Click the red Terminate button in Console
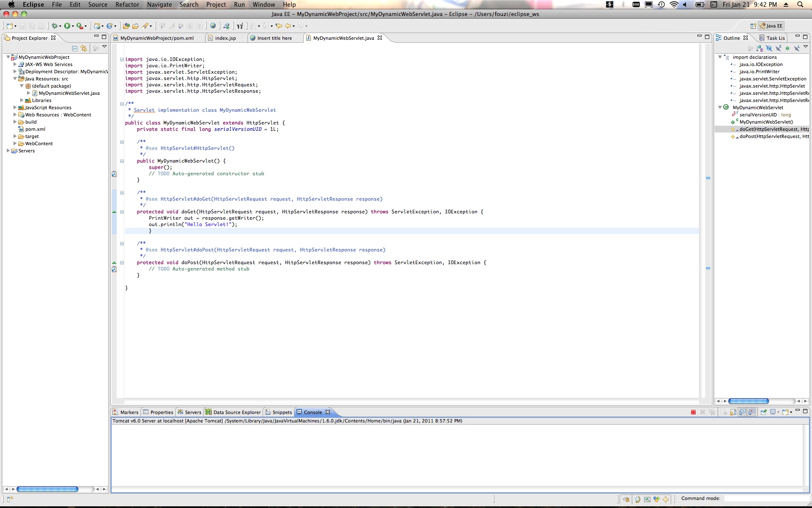Image resolution: width=812 pixels, height=508 pixels. pos(693,412)
